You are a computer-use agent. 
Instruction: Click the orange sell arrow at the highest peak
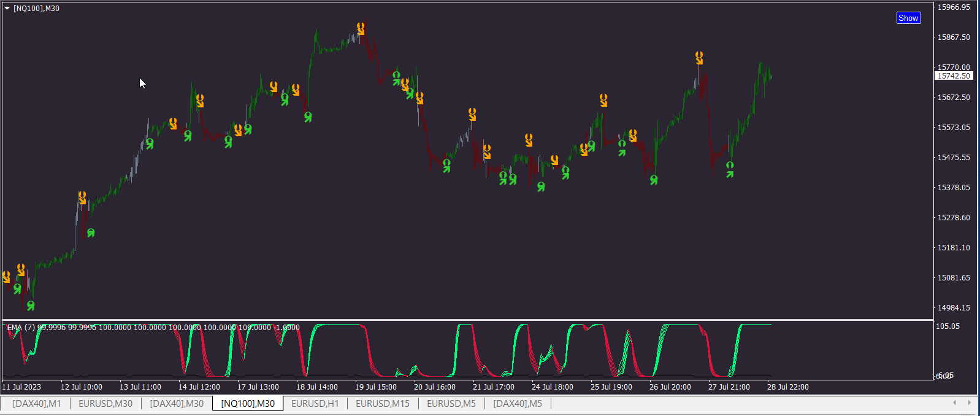tap(361, 28)
